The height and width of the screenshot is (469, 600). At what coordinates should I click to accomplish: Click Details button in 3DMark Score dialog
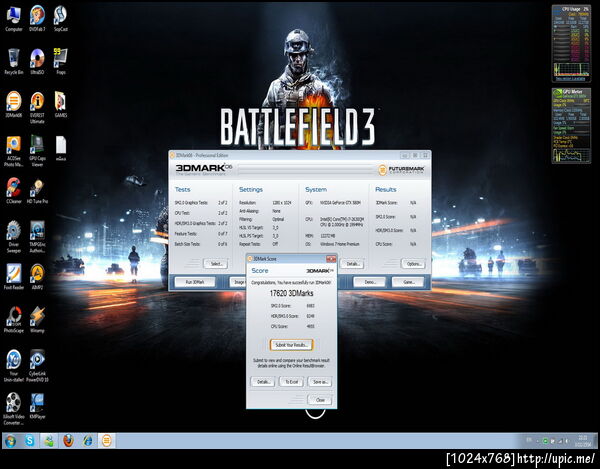coord(262,382)
